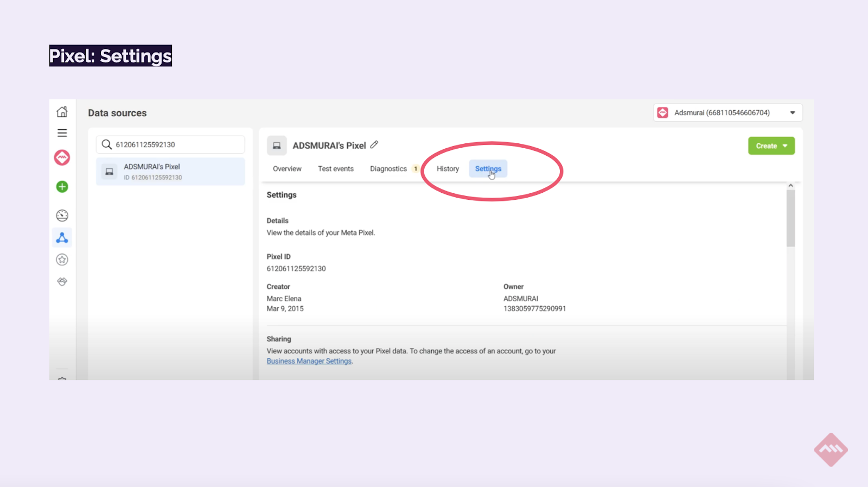
Task: Click the pencil icon to rename ADSMURAI's Pixel
Action: (x=374, y=145)
